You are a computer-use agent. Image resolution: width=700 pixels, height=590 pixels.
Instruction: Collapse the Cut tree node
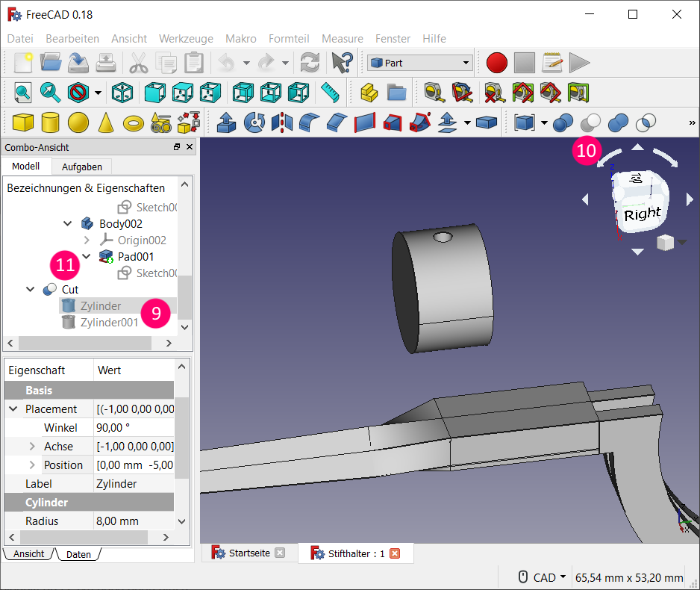(31, 290)
